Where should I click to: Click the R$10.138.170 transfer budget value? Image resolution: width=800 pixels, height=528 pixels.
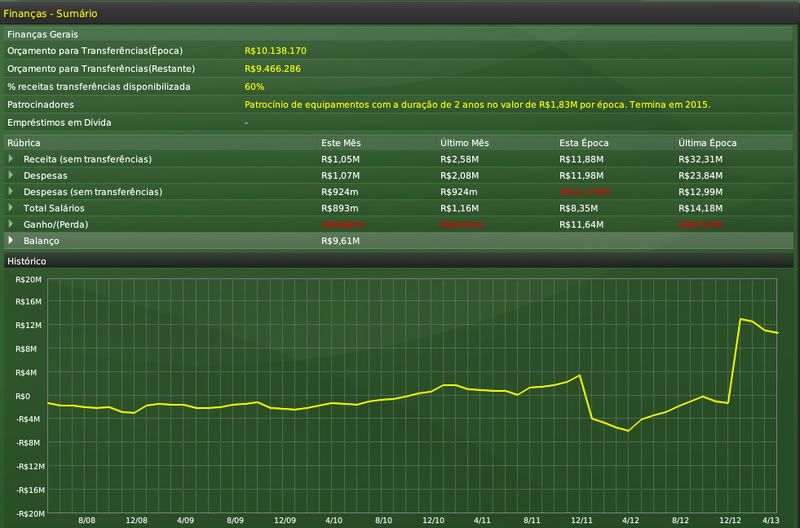(275, 50)
